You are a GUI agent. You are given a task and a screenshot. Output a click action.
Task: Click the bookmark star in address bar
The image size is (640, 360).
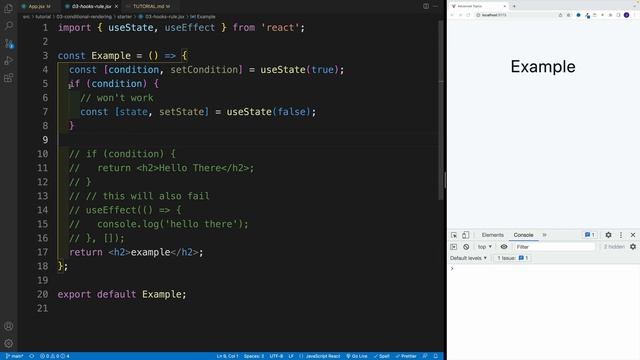[568, 15]
